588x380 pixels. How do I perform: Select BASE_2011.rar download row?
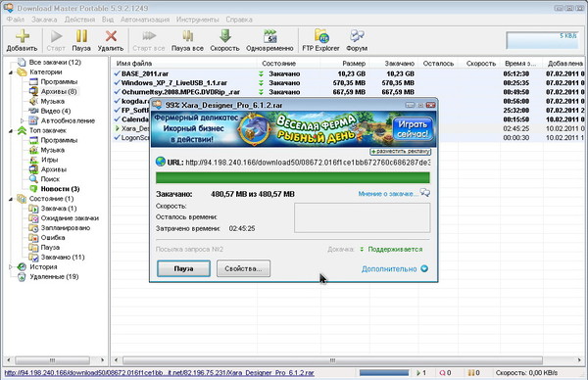point(349,73)
